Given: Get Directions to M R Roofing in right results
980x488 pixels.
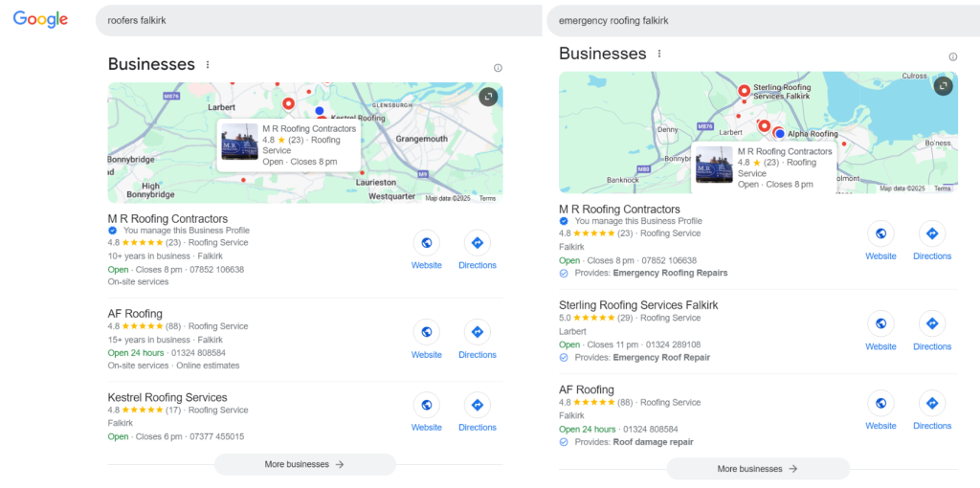Looking at the screenshot, I should coord(932,233).
